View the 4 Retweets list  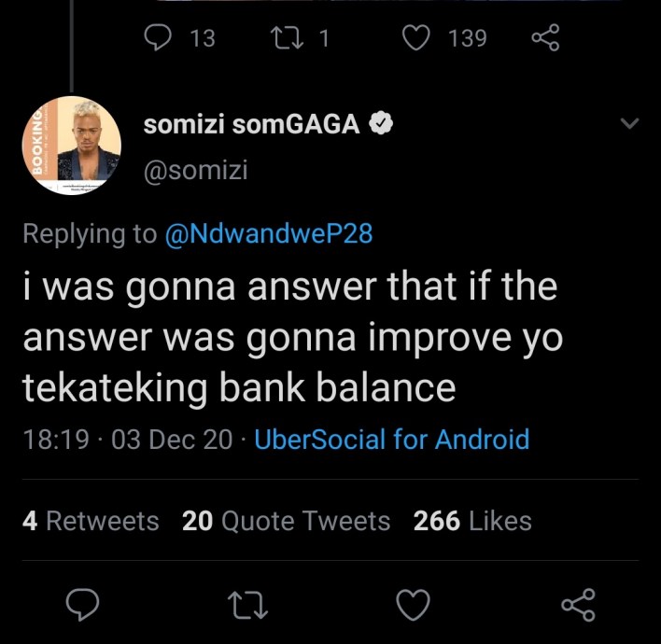click(91, 521)
